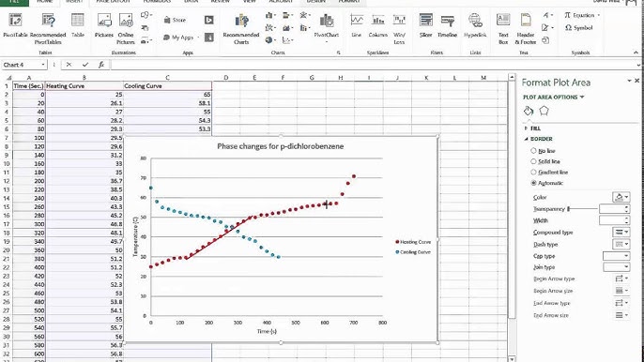Image resolution: width=644 pixels, height=362 pixels.
Task: Collapse the ribbon with the arrow
Action: (636, 53)
